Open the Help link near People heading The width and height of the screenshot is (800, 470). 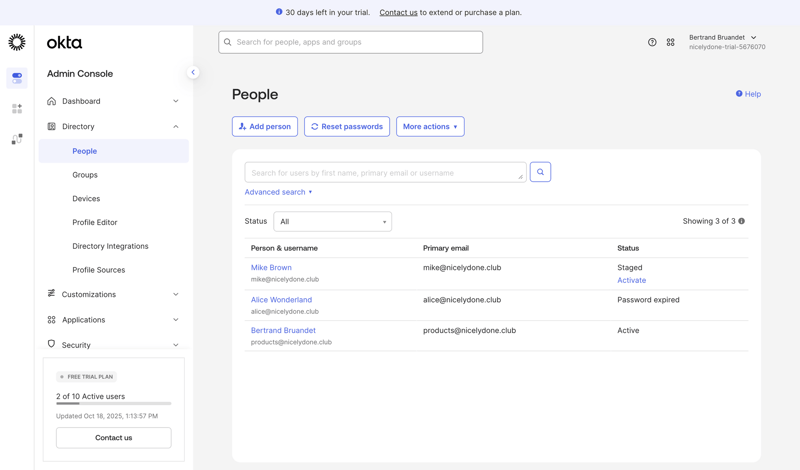[748, 94]
